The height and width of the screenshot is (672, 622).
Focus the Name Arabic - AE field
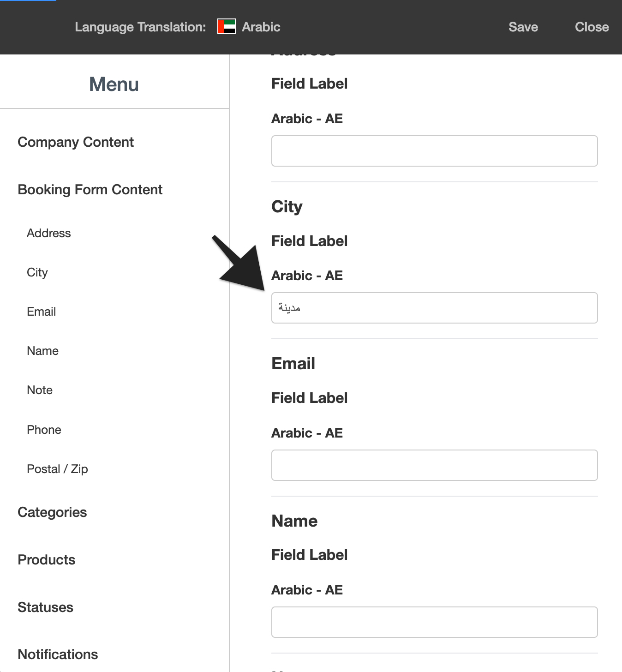tap(435, 622)
